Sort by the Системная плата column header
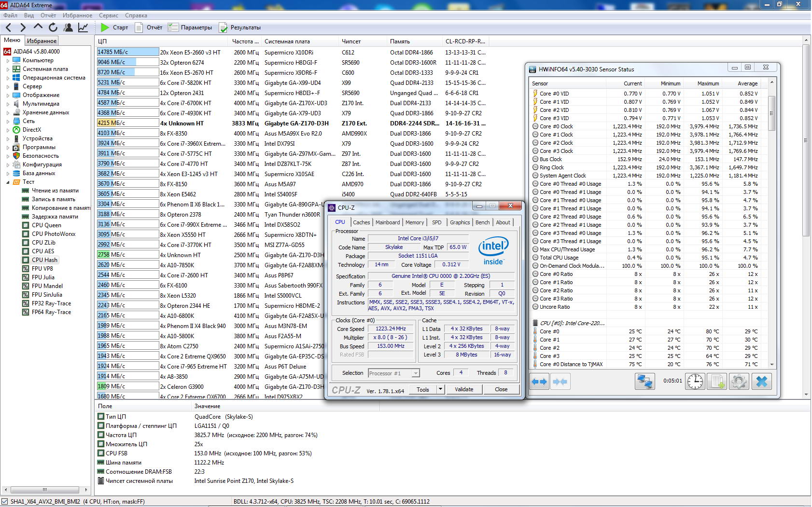 coord(300,41)
